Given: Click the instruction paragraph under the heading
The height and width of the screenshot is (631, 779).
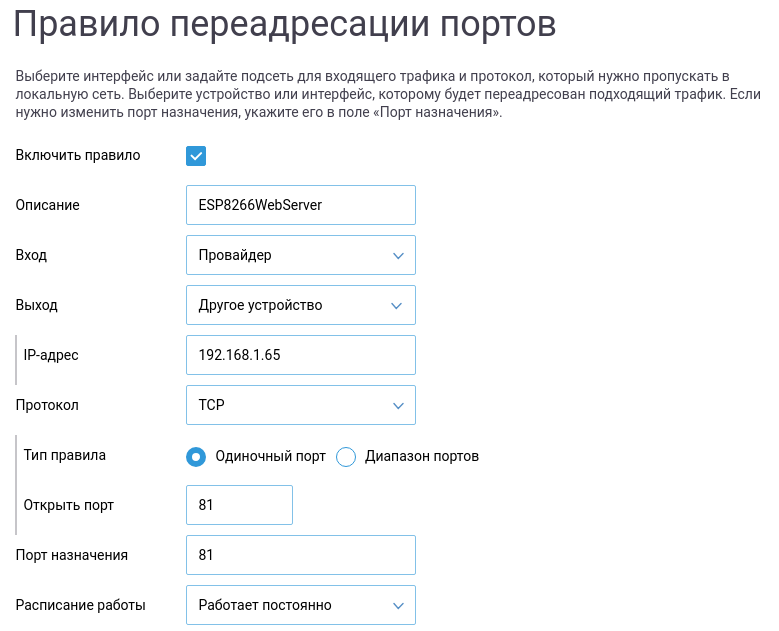Looking at the screenshot, I should point(380,94).
